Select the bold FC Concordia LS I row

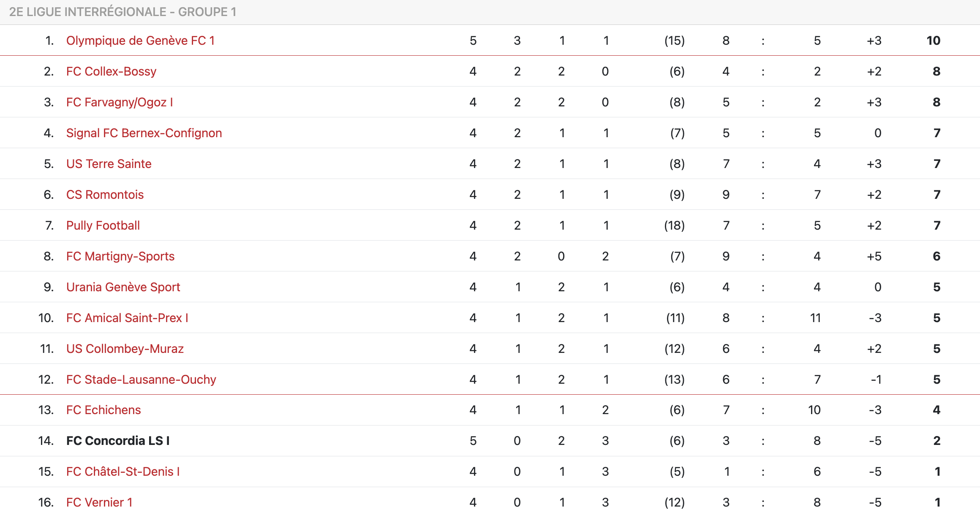490,441
